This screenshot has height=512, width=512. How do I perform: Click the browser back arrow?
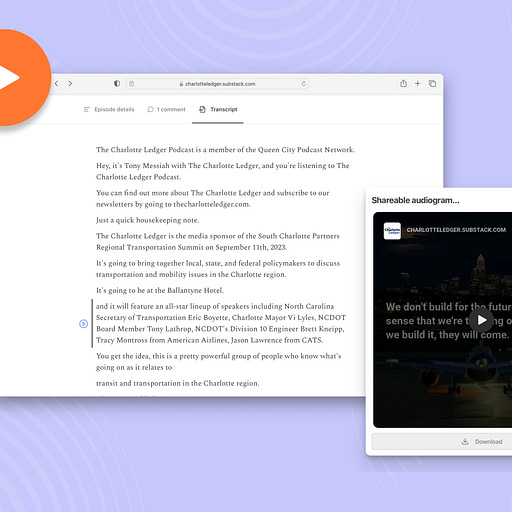click(57, 84)
